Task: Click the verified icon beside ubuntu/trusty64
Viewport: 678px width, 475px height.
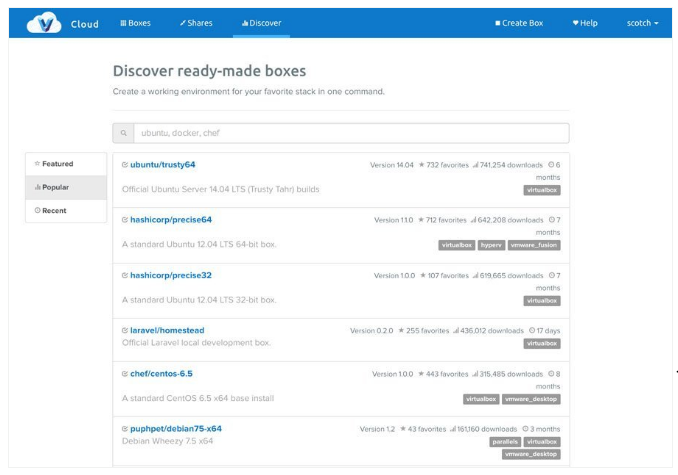Action: point(125,165)
